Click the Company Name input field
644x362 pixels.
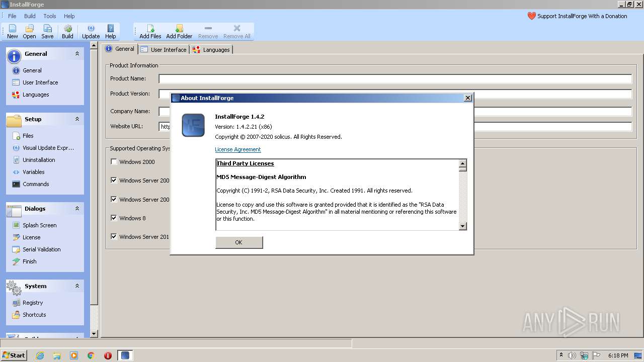tap(395, 112)
